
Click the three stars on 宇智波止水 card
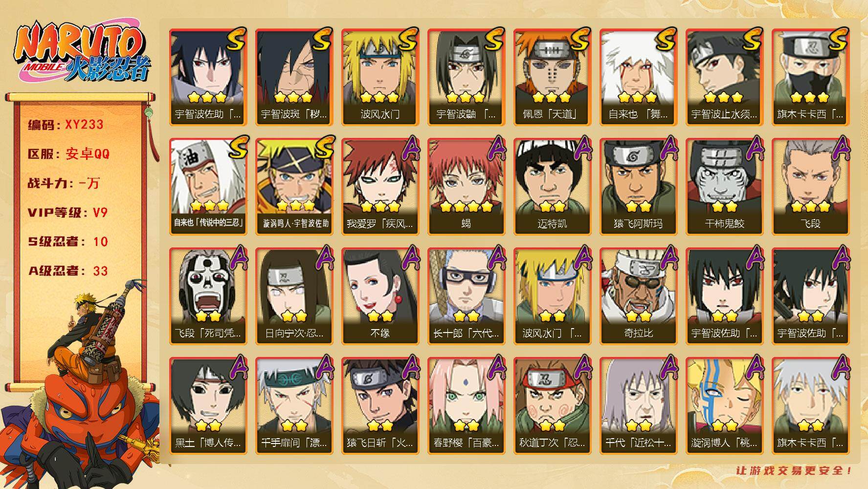click(x=724, y=97)
